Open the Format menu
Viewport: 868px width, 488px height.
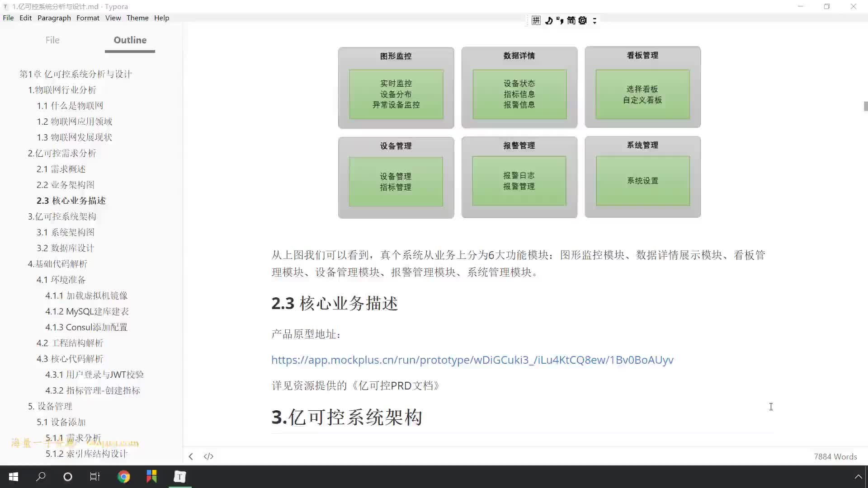point(88,18)
